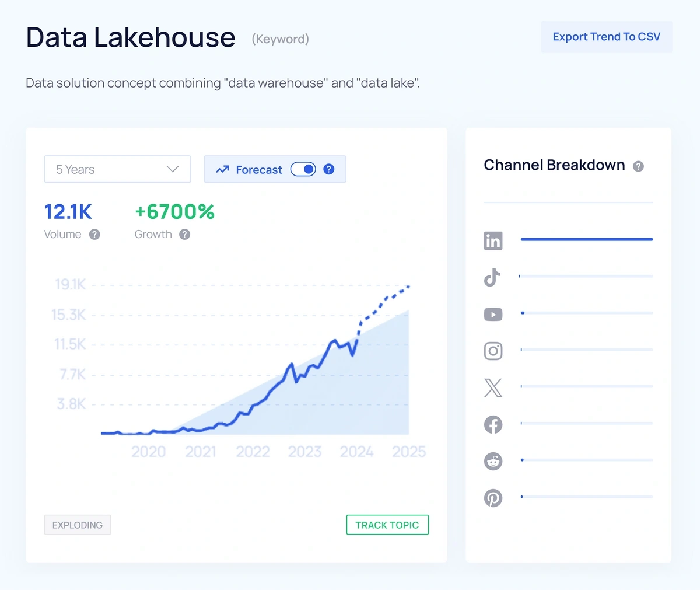Screen dimensions: 700x590
Task: Click the LinkedIn channel icon
Action: [x=493, y=240]
